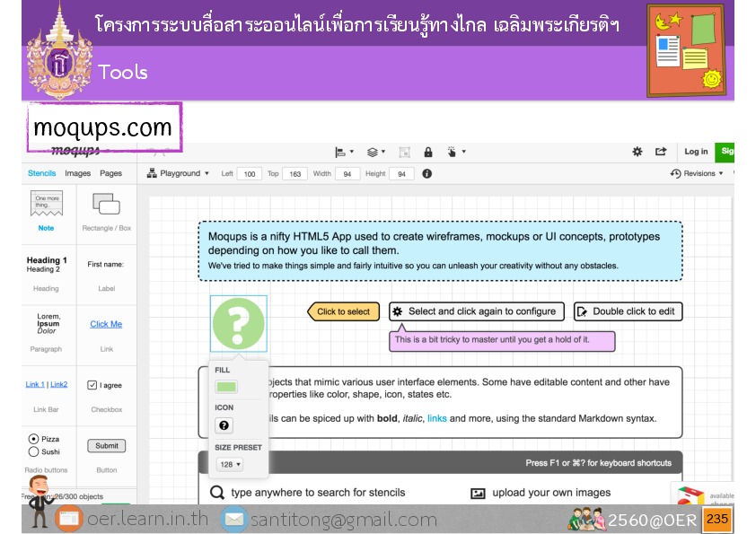Click the Width field showing 94

click(x=347, y=174)
